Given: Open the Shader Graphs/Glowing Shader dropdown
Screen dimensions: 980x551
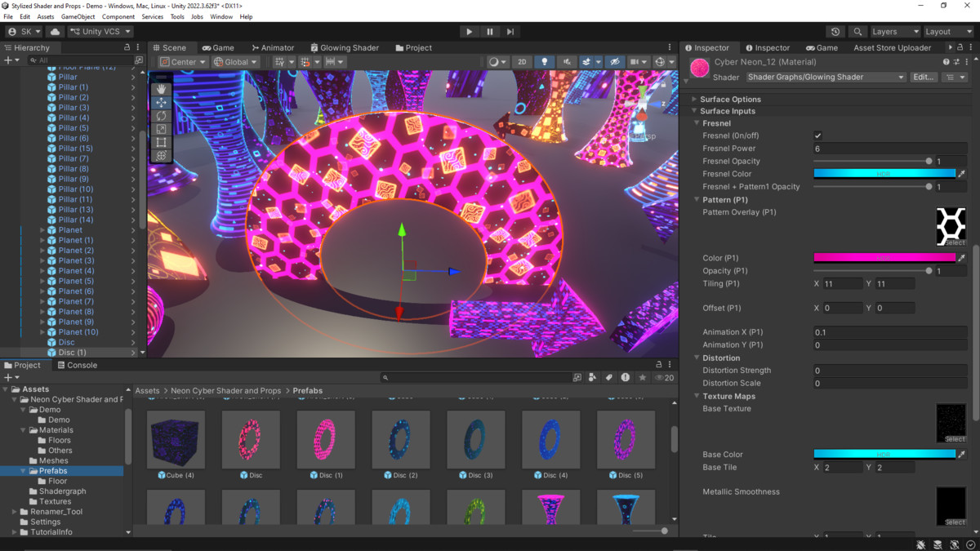Looking at the screenshot, I should [x=826, y=78].
